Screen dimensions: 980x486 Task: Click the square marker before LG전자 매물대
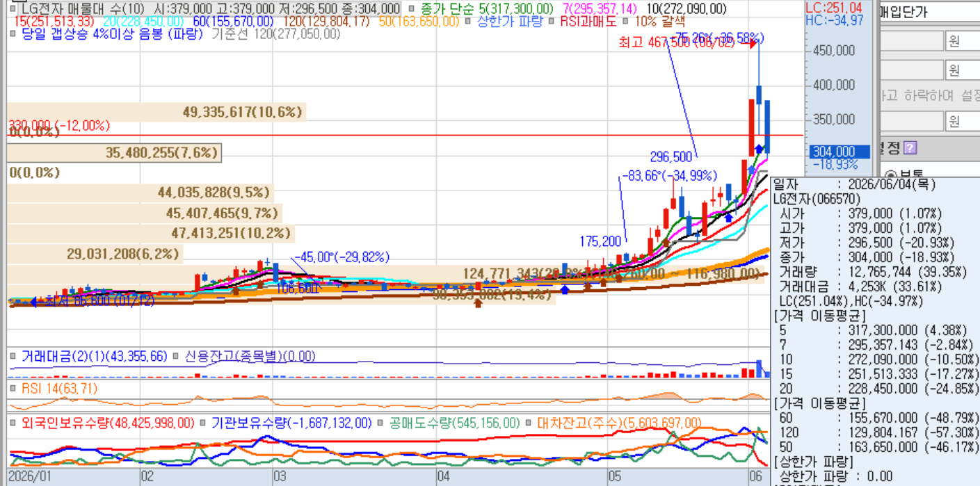(x=14, y=8)
